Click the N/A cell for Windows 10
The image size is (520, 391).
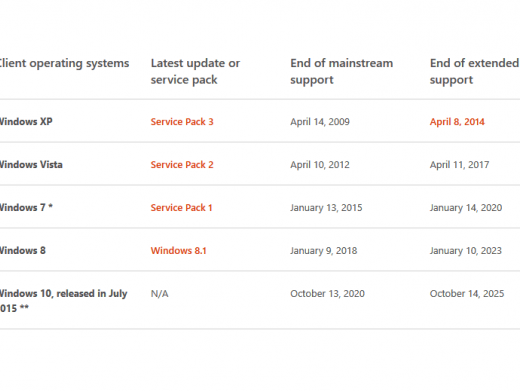point(159,294)
